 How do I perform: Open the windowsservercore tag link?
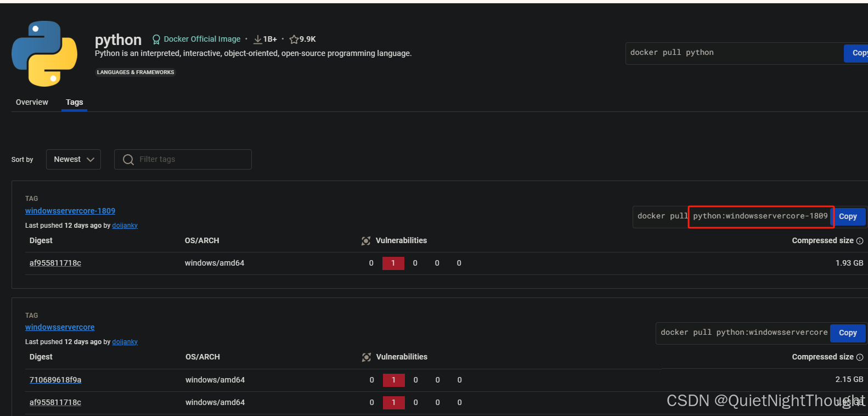(60, 327)
